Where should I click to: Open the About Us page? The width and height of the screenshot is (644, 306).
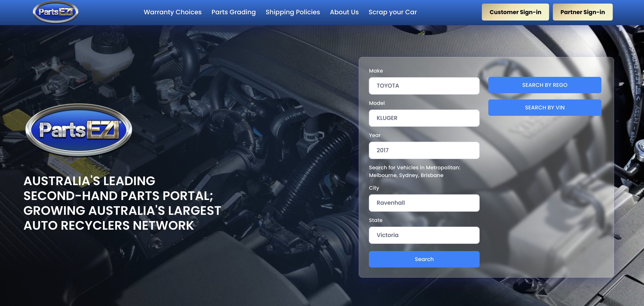coord(344,12)
